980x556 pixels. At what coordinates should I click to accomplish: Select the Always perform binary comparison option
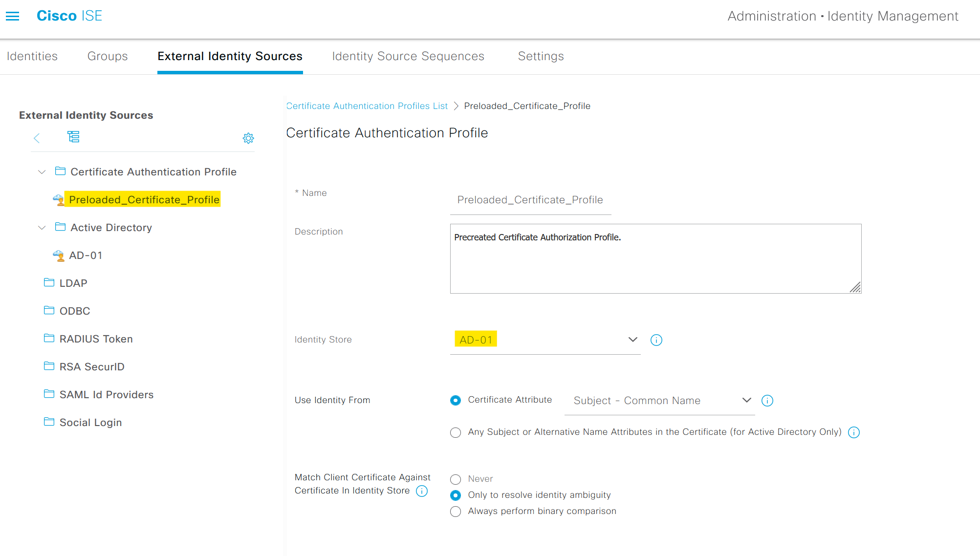point(455,512)
